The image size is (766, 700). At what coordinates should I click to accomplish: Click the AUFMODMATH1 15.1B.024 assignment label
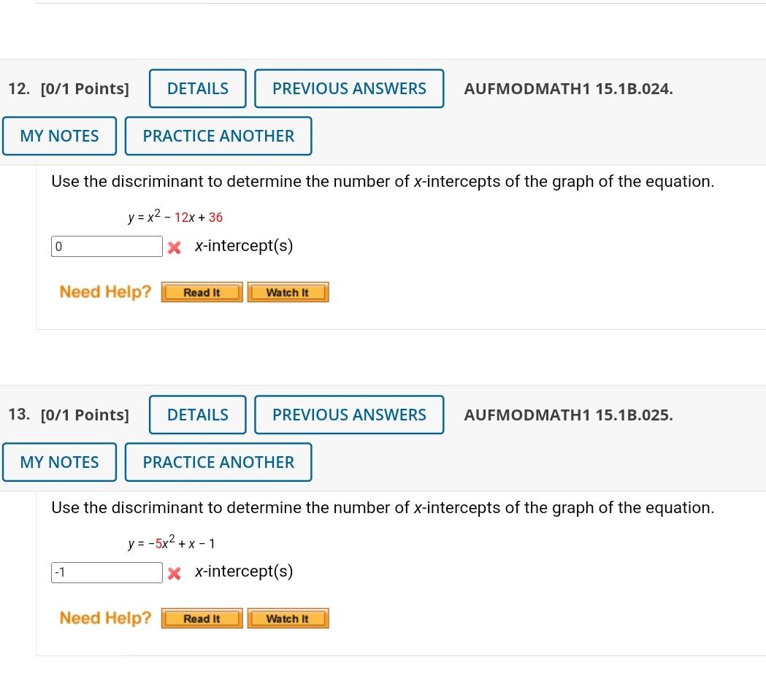coord(568,88)
